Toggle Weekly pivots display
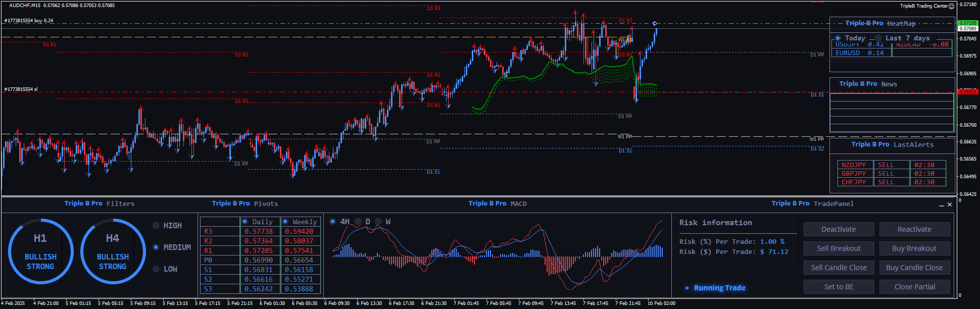980x309 pixels. tap(285, 222)
